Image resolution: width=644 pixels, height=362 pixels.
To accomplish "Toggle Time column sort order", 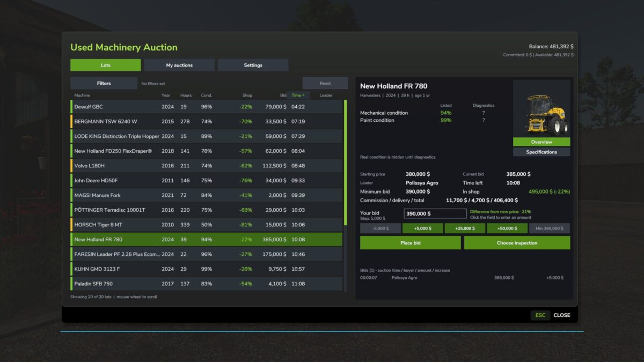I will pyautogui.click(x=298, y=95).
